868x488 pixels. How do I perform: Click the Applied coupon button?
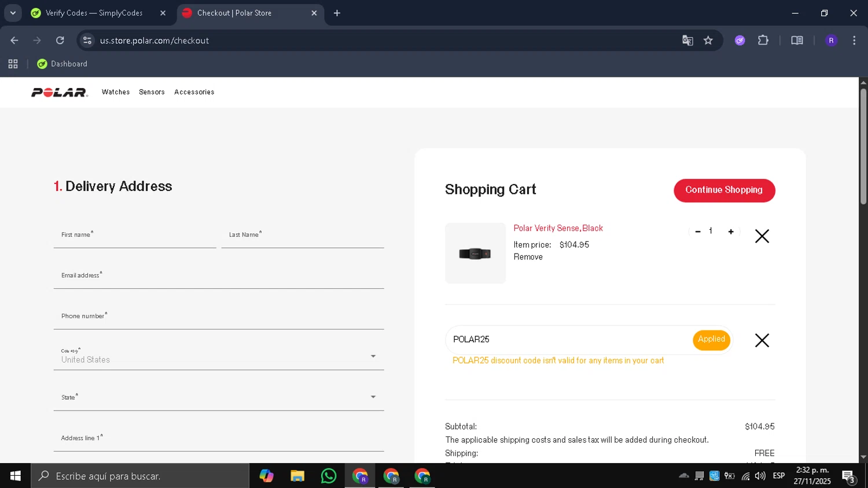[711, 340]
